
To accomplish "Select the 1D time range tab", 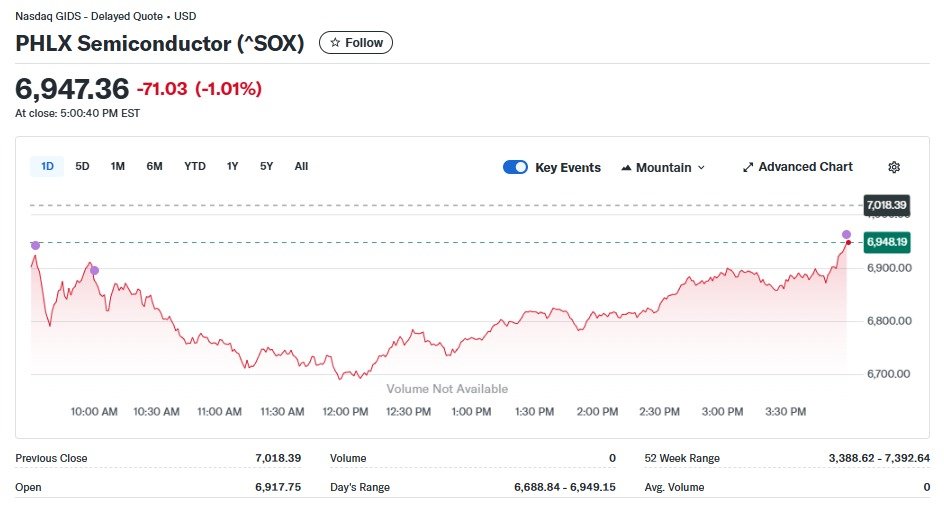I will 47,166.
